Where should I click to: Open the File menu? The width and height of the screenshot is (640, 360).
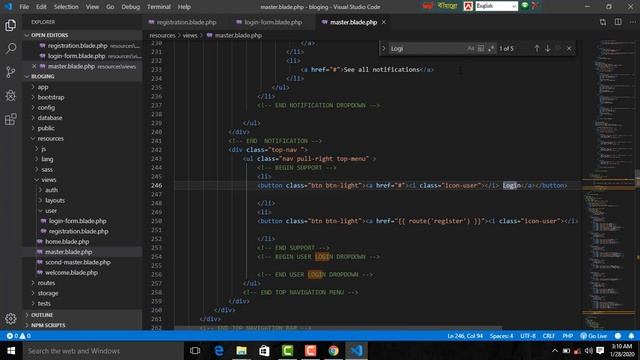[24, 7]
